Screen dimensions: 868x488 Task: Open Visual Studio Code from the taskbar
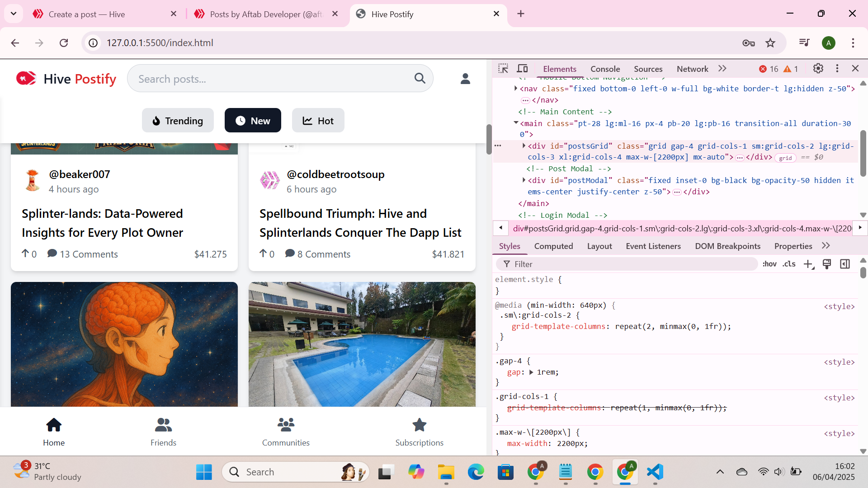(x=655, y=472)
